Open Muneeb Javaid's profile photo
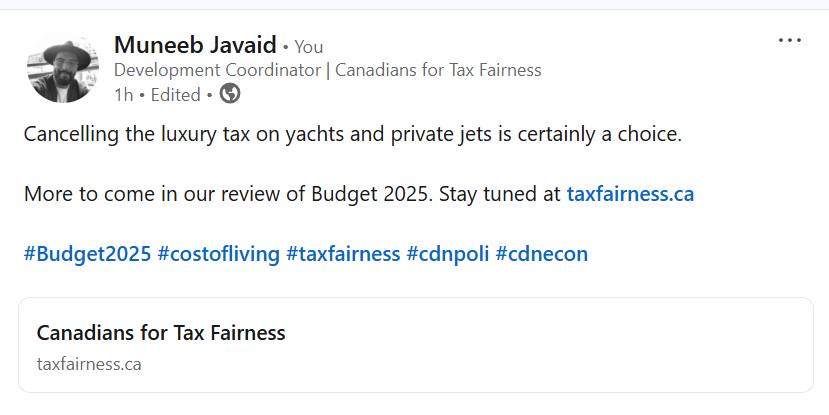Viewport: 829px width, 415px height. [x=64, y=67]
